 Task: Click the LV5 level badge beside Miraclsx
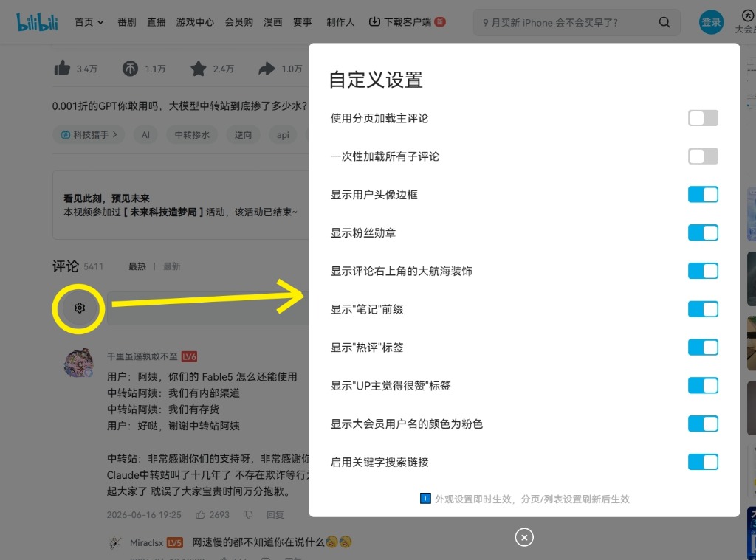(x=174, y=542)
